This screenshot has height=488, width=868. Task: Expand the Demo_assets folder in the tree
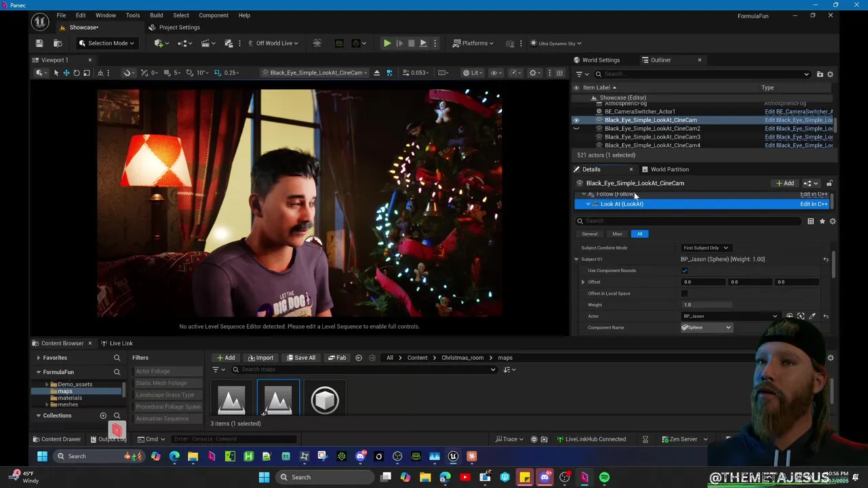coord(47,384)
